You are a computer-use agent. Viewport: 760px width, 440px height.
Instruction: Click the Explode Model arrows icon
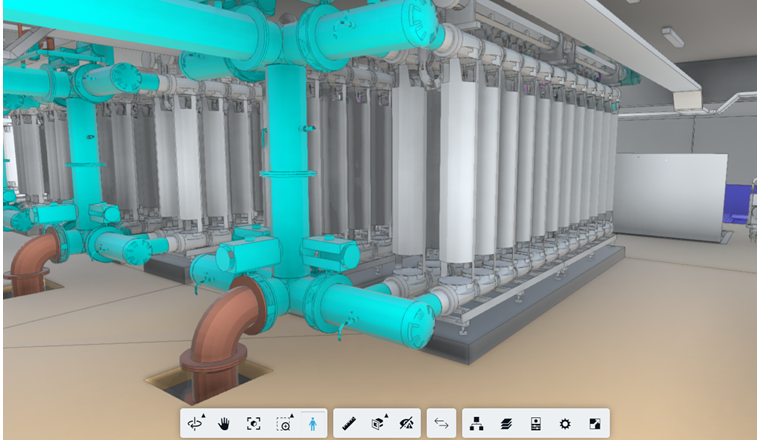442,424
